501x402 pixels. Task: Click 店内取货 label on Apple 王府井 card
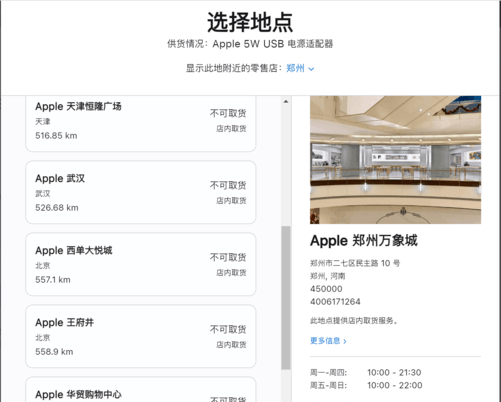[x=231, y=345]
